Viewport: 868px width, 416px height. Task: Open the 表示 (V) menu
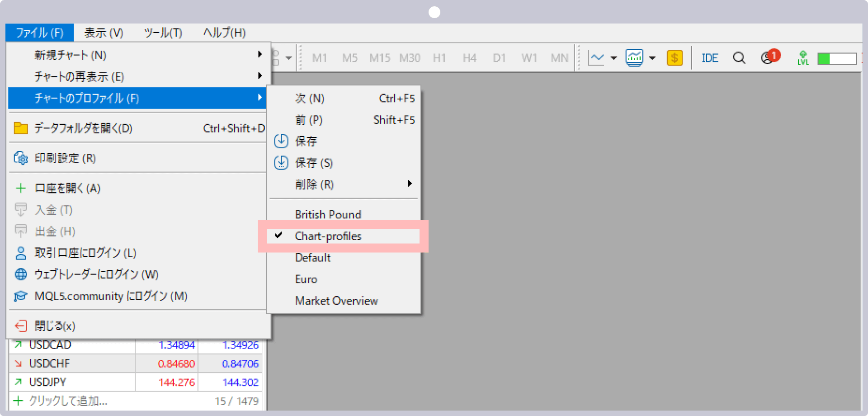click(104, 33)
